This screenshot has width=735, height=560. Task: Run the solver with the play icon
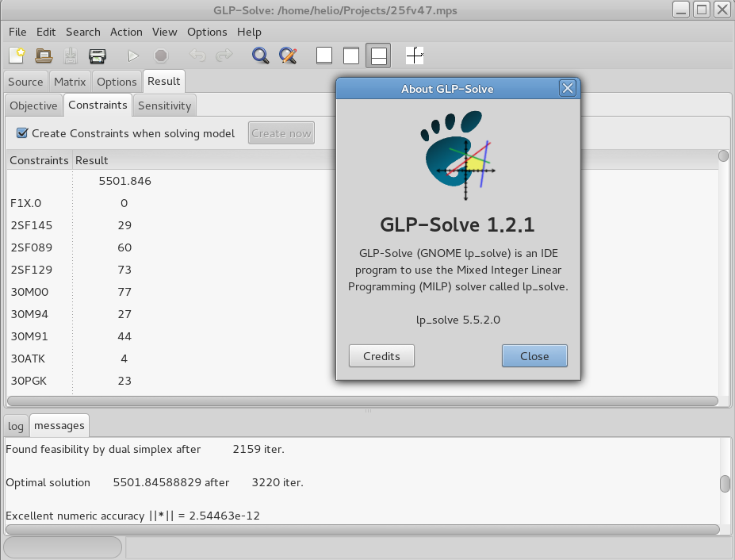pyautogui.click(x=133, y=56)
